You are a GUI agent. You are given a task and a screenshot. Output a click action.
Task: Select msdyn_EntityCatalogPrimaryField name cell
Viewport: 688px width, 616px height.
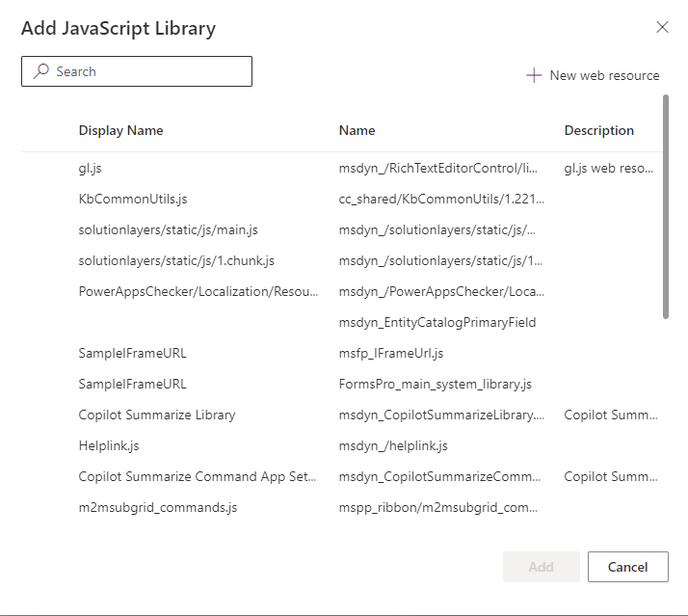pos(437,322)
